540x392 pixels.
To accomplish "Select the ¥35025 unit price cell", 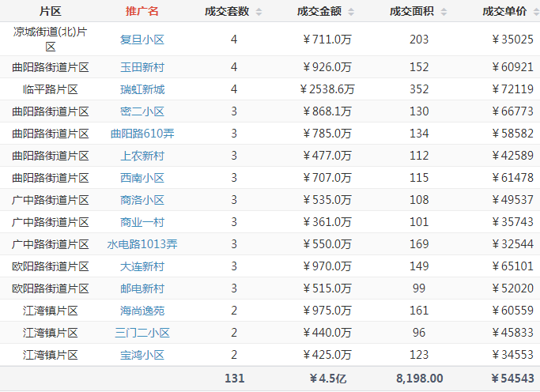I will [513, 40].
